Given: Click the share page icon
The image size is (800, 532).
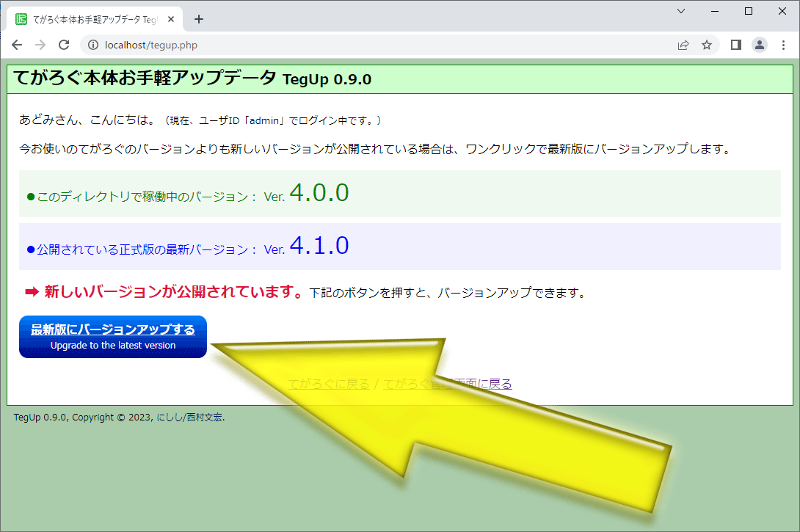Looking at the screenshot, I should pos(683,45).
